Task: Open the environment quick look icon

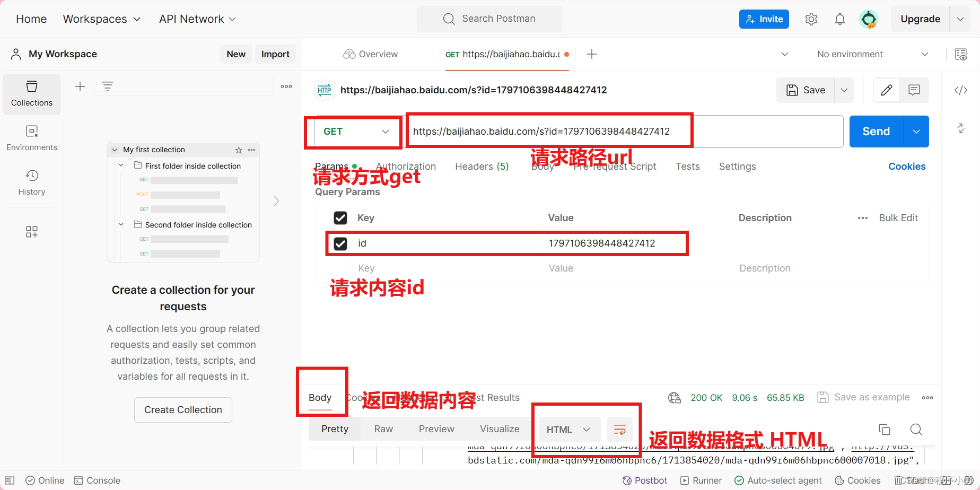Action: (961, 54)
